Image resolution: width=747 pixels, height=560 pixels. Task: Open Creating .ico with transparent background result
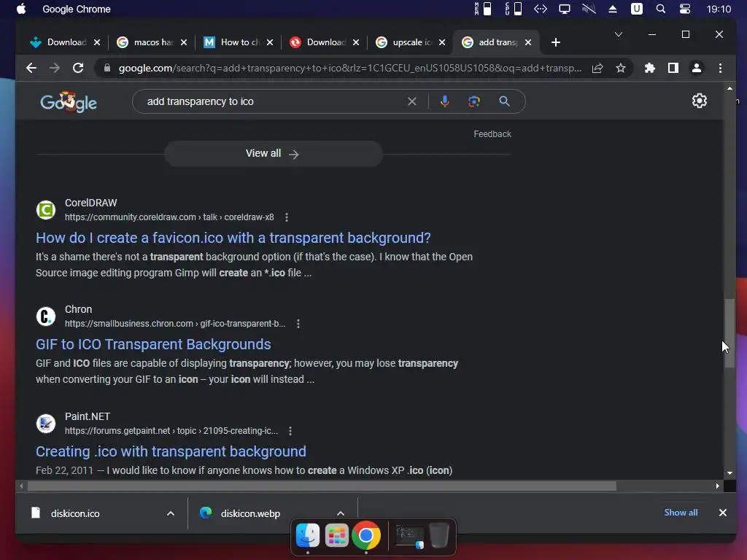point(171,451)
